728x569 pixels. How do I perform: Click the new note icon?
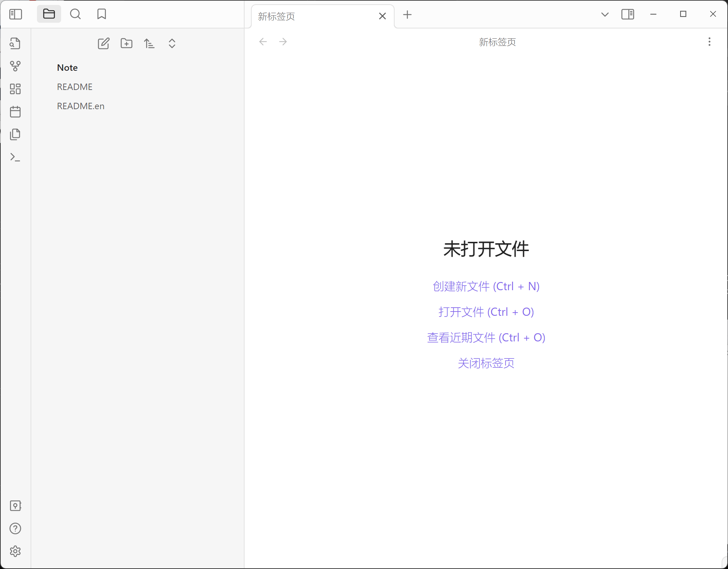coord(103,43)
